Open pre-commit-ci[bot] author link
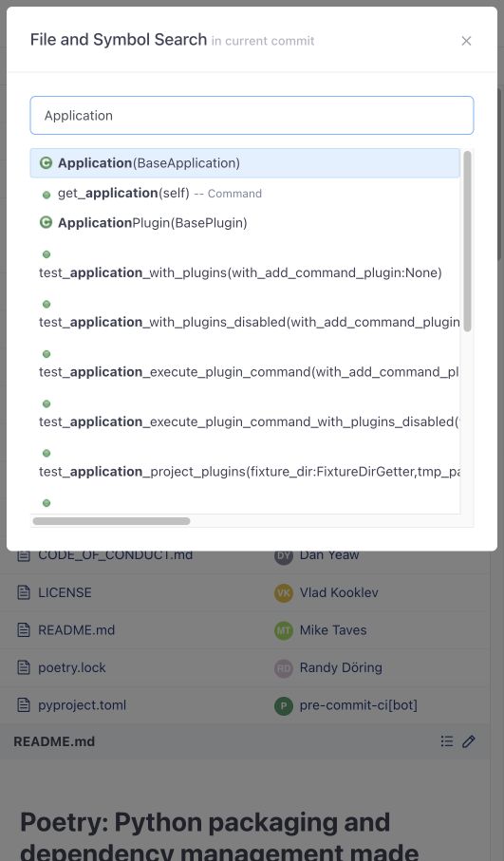 coord(359,705)
